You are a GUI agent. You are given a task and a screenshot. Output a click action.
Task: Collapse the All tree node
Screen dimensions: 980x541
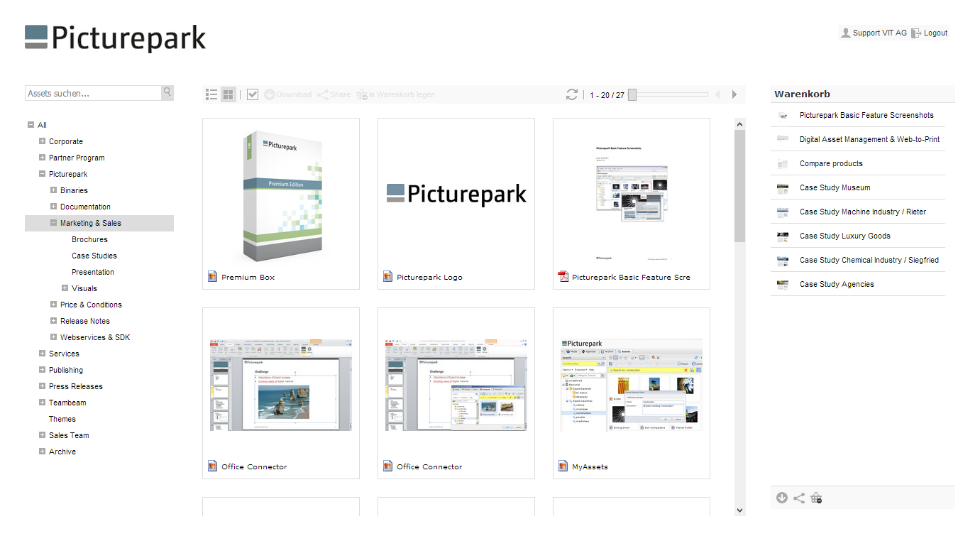pyautogui.click(x=31, y=125)
